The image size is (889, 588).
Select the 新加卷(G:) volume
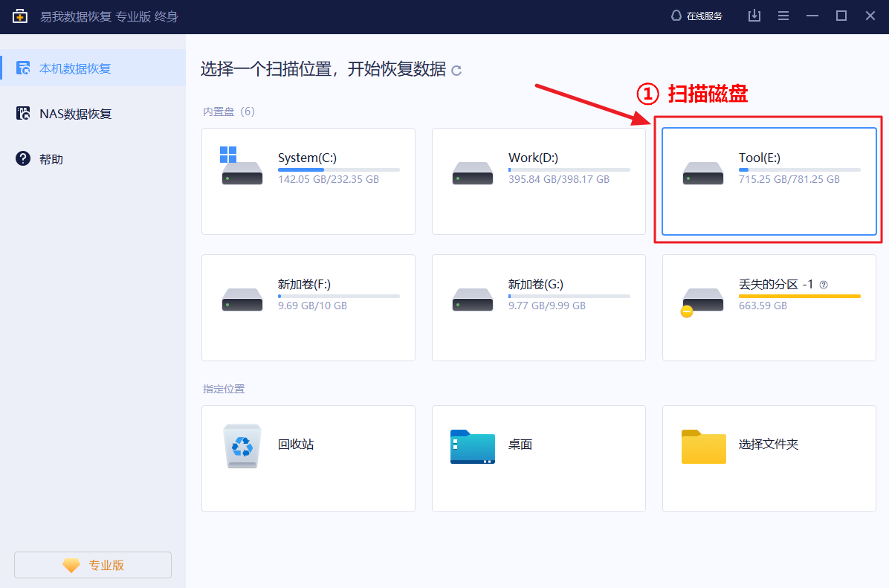pyautogui.click(x=538, y=308)
